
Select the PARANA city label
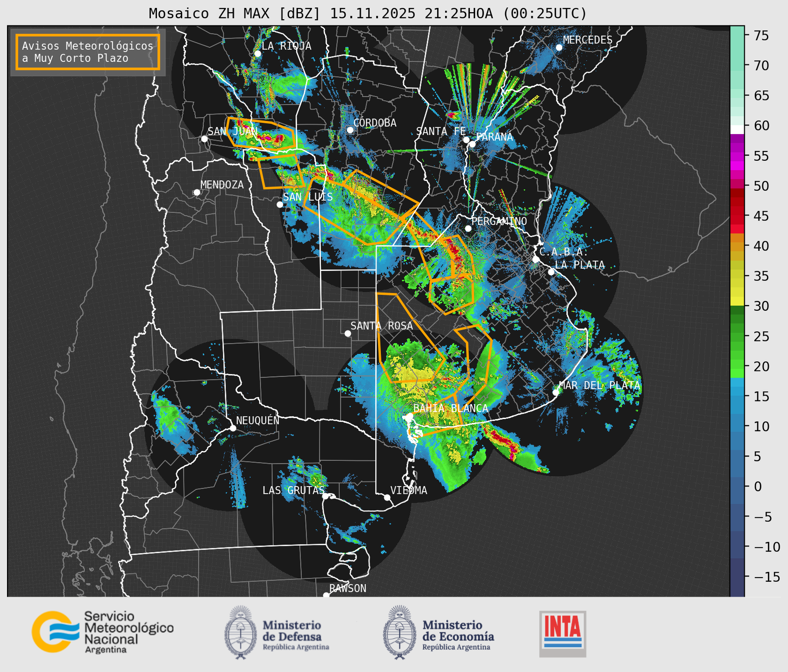coord(494,137)
